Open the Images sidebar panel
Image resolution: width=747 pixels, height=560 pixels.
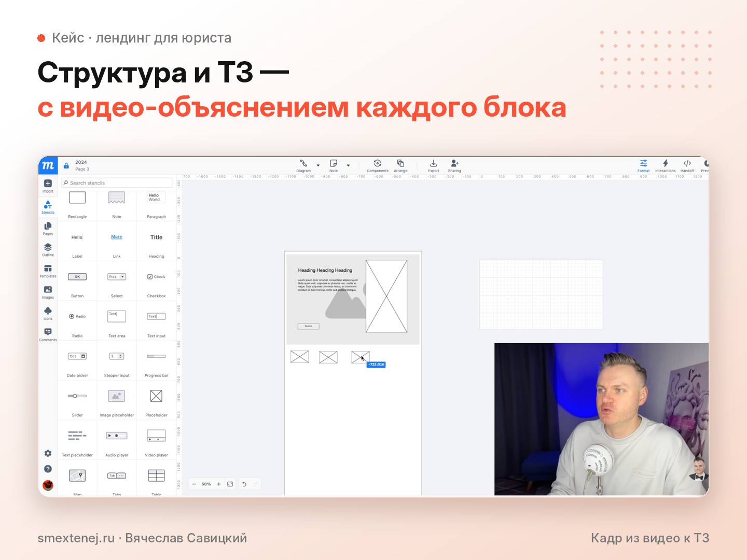(48, 292)
